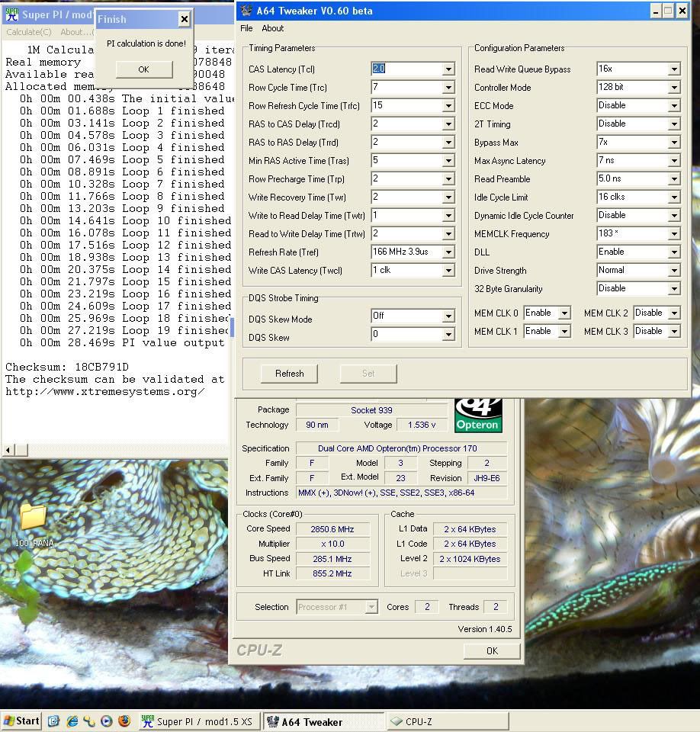This screenshot has width=700, height=732.
Task: Expand the Max Async Latency dropdown
Action: tap(674, 161)
